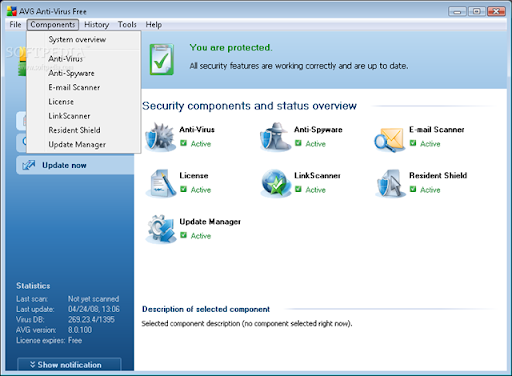Click the chevron icon on Show notification
The width and height of the screenshot is (512, 376).
point(32,364)
